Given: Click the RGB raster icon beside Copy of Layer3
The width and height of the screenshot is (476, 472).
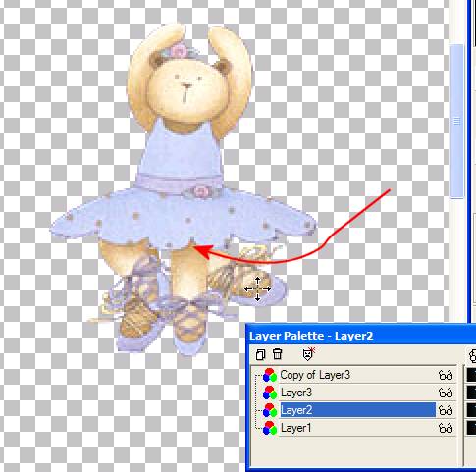Looking at the screenshot, I should (x=270, y=375).
